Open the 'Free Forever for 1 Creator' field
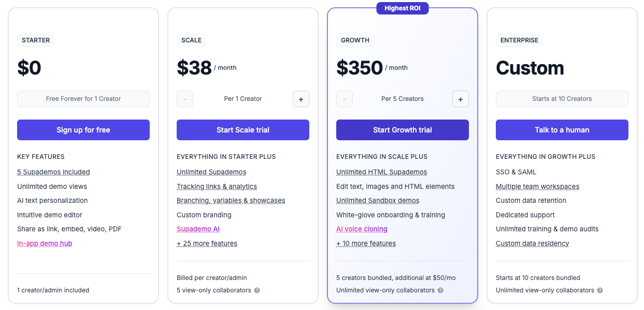The height and width of the screenshot is (310, 644). 83,99
